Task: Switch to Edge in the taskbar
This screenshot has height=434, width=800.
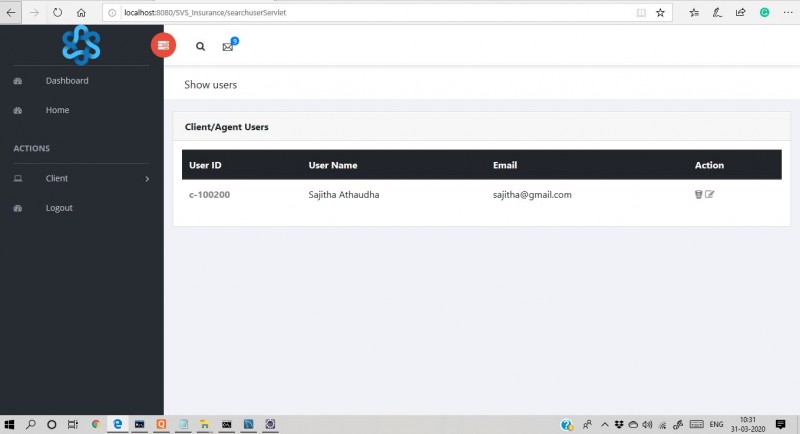Action: (117, 424)
